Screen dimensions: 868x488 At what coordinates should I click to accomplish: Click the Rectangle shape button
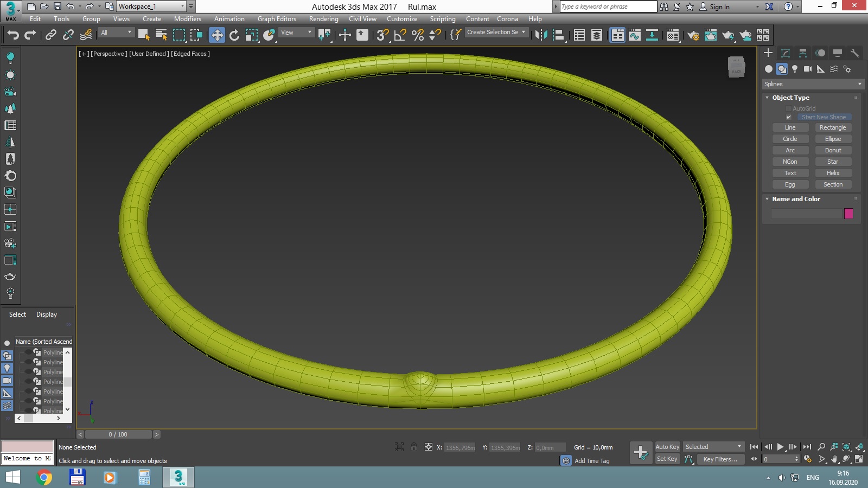click(x=833, y=127)
